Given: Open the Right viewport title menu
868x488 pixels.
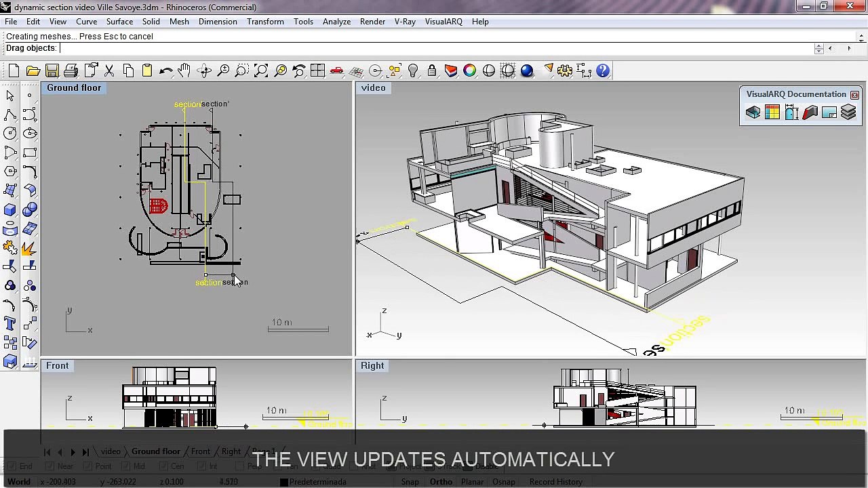Looking at the screenshot, I should [x=372, y=366].
